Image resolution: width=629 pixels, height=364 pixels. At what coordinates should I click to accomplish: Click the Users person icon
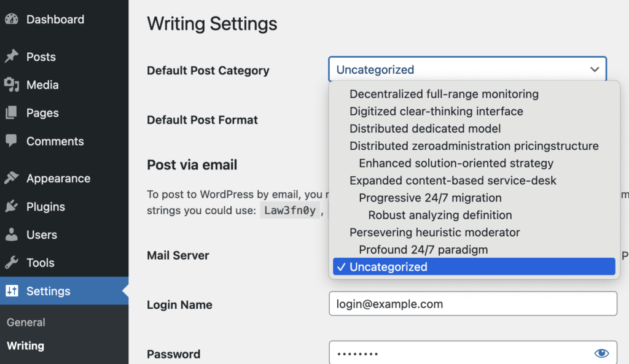click(x=12, y=234)
